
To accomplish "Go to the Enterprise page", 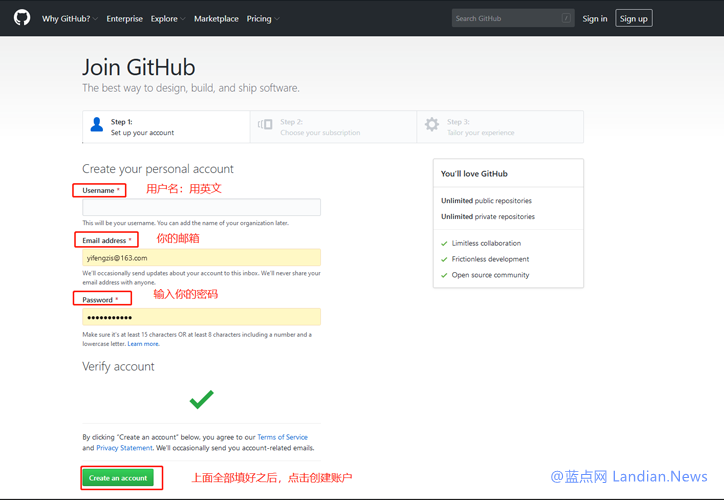I will [124, 18].
